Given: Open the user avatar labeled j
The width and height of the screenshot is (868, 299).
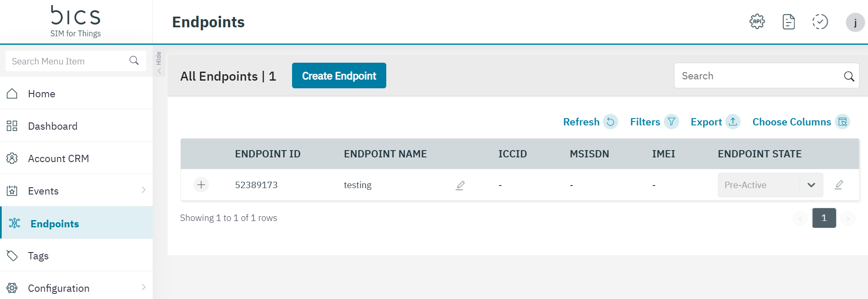Looking at the screenshot, I should pyautogui.click(x=855, y=23).
